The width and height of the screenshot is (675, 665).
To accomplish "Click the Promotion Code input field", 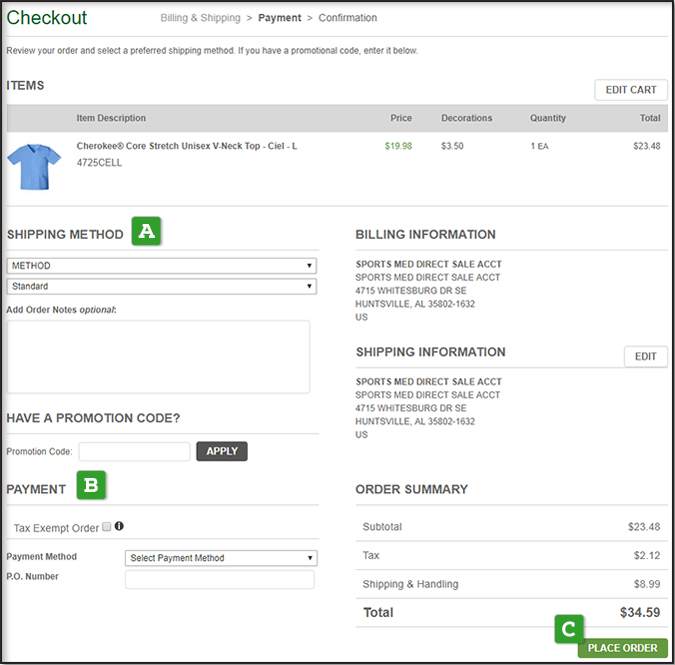I will point(134,452).
